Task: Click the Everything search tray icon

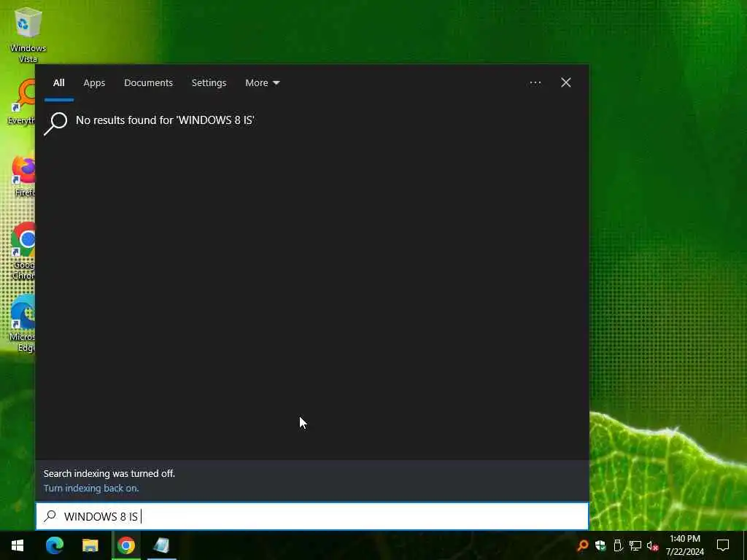Action: point(582,545)
